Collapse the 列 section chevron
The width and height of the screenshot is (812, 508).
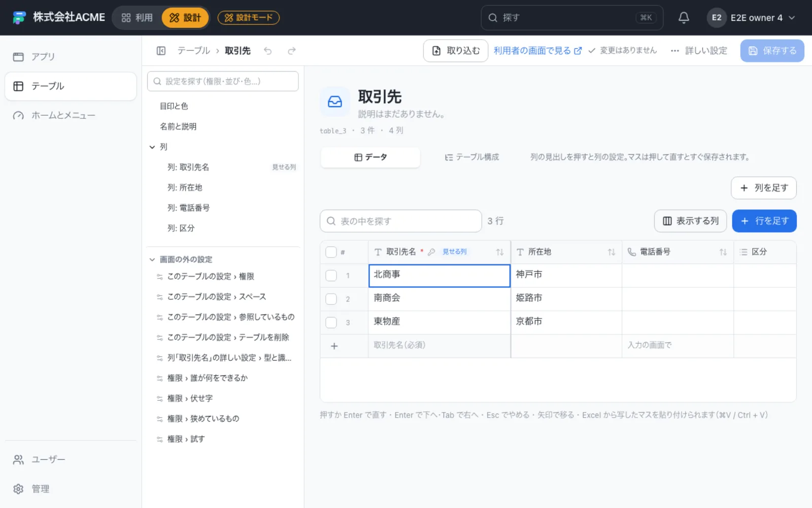tap(152, 147)
